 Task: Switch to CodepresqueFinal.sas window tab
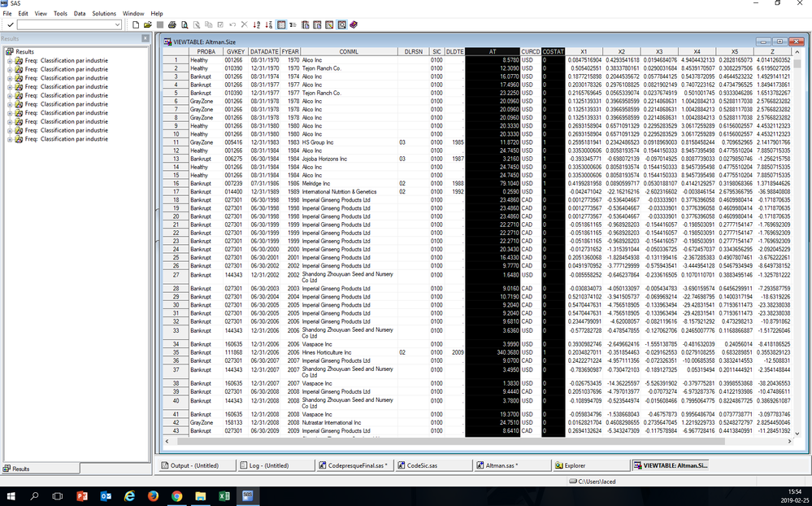[x=355, y=465]
